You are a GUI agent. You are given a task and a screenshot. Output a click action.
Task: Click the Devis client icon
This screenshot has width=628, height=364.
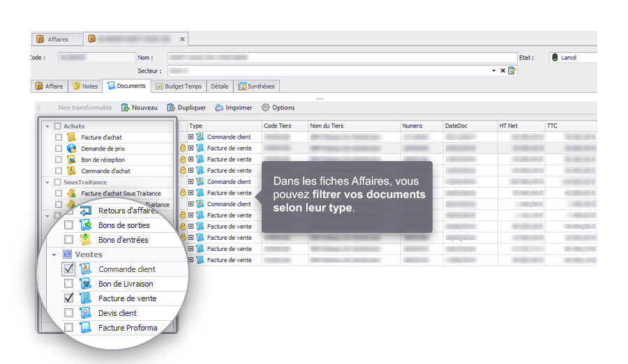85,312
